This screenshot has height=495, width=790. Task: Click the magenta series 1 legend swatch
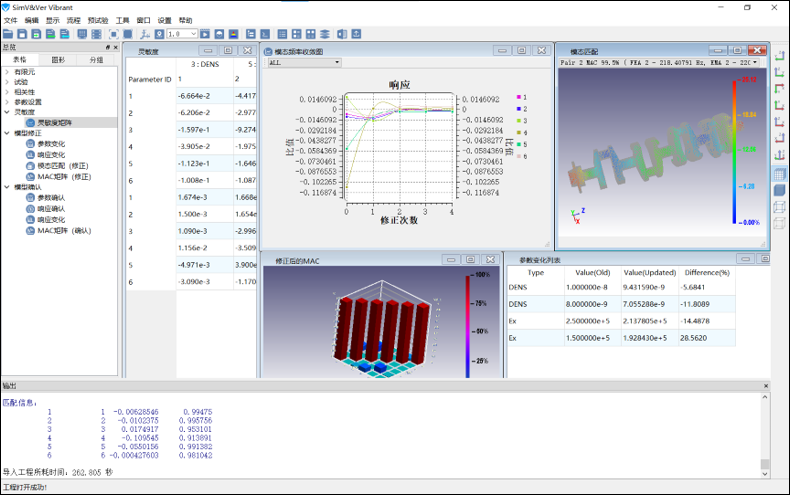coord(518,97)
